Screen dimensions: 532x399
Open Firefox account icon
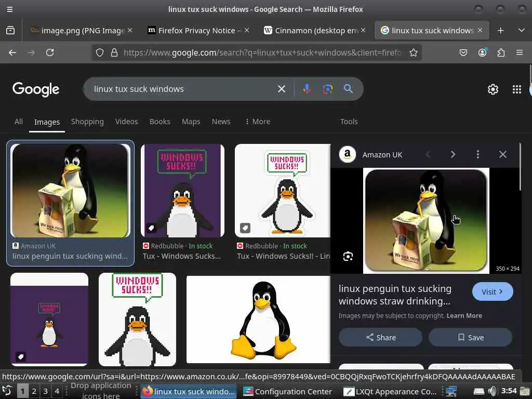(482, 52)
